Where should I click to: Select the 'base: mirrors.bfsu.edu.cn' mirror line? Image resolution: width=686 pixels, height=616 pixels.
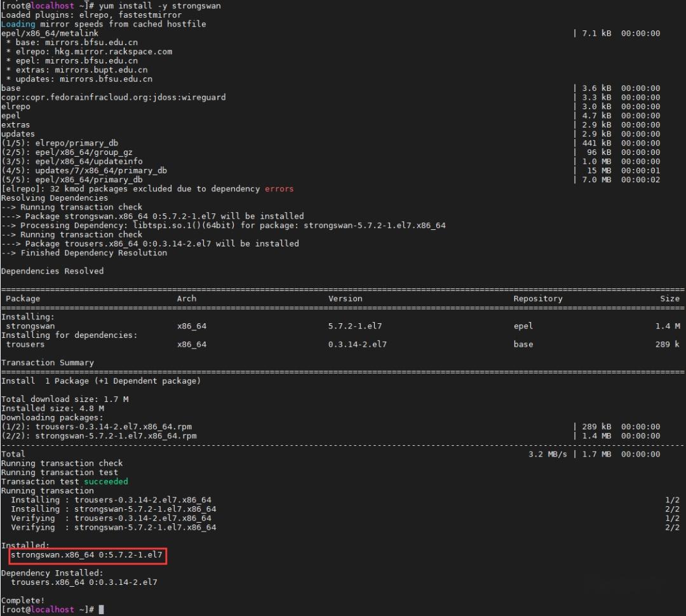coord(77,43)
